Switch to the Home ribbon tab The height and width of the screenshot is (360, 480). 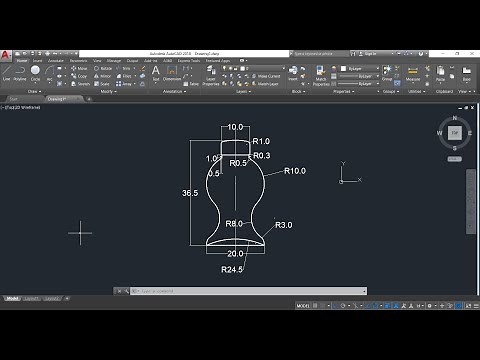(22, 61)
